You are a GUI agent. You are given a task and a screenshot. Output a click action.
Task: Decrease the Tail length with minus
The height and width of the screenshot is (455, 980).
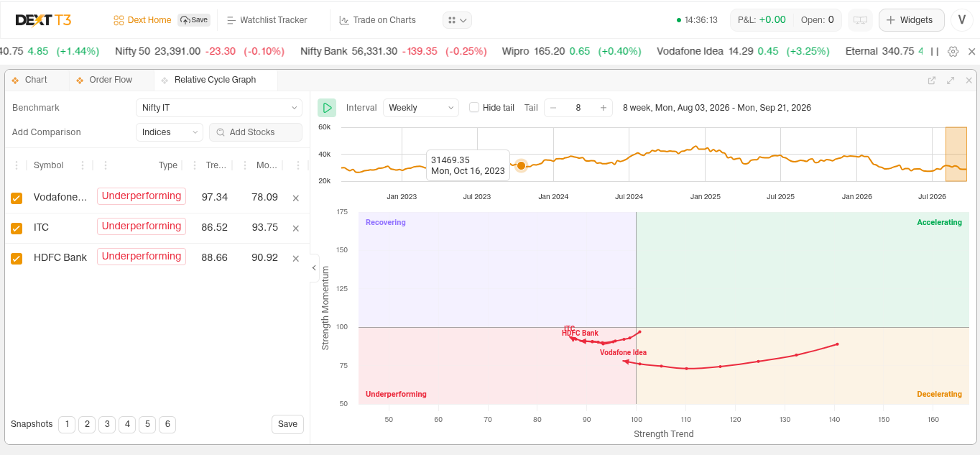(553, 108)
